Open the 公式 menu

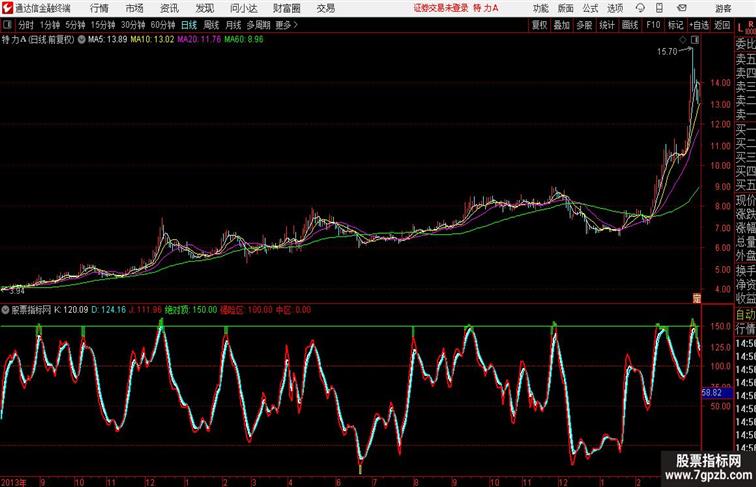point(590,8)
